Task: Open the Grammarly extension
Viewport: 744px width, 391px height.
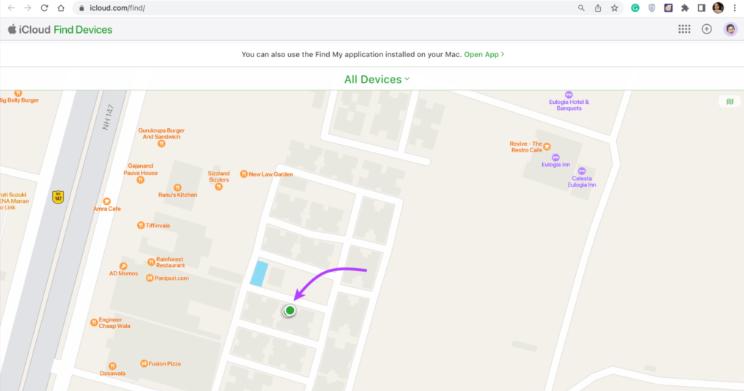Action: (635, 8)
